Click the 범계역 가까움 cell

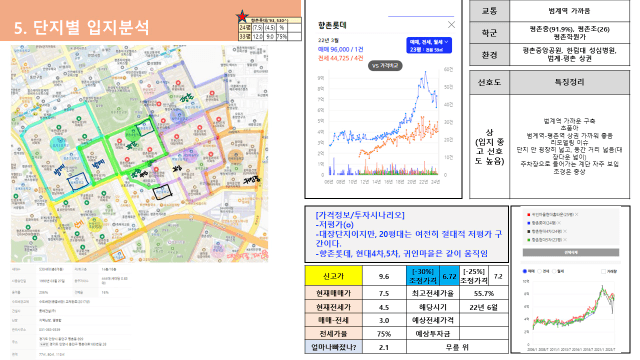tap(569, 11)
